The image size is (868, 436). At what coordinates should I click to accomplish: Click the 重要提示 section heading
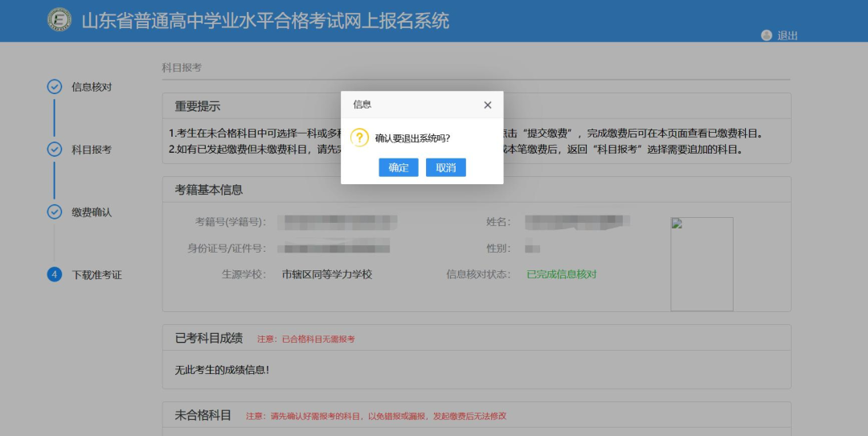coord(198,106)
